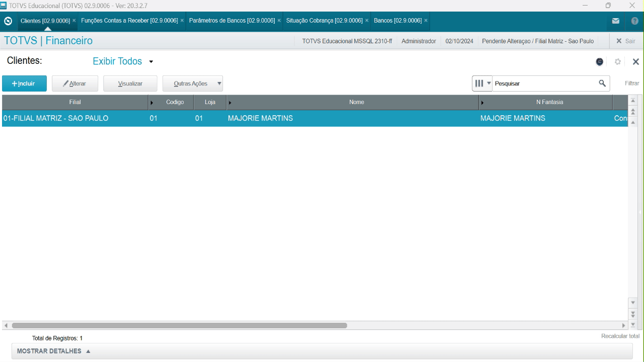
Task: Open the mail envelope icon
Action: (615, 21)
